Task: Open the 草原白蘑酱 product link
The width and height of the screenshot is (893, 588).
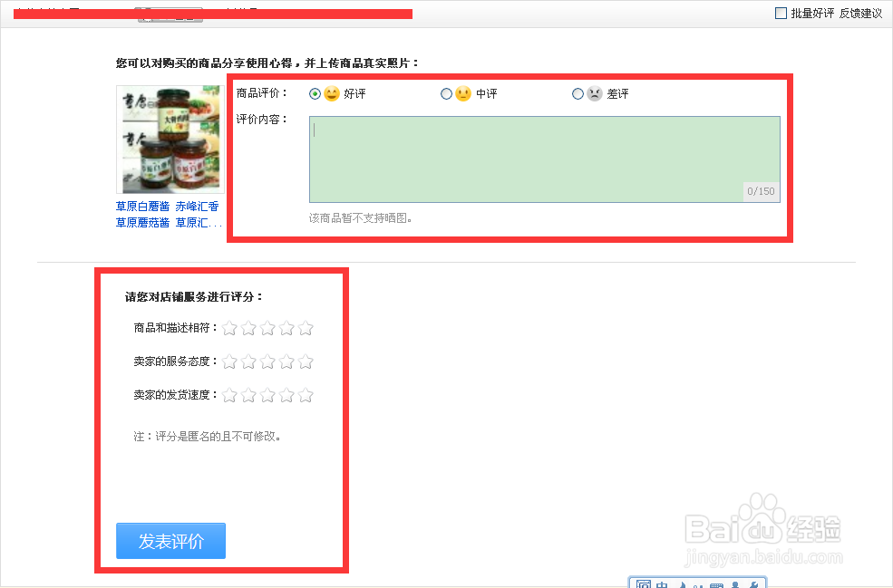Action: point(141,207)
